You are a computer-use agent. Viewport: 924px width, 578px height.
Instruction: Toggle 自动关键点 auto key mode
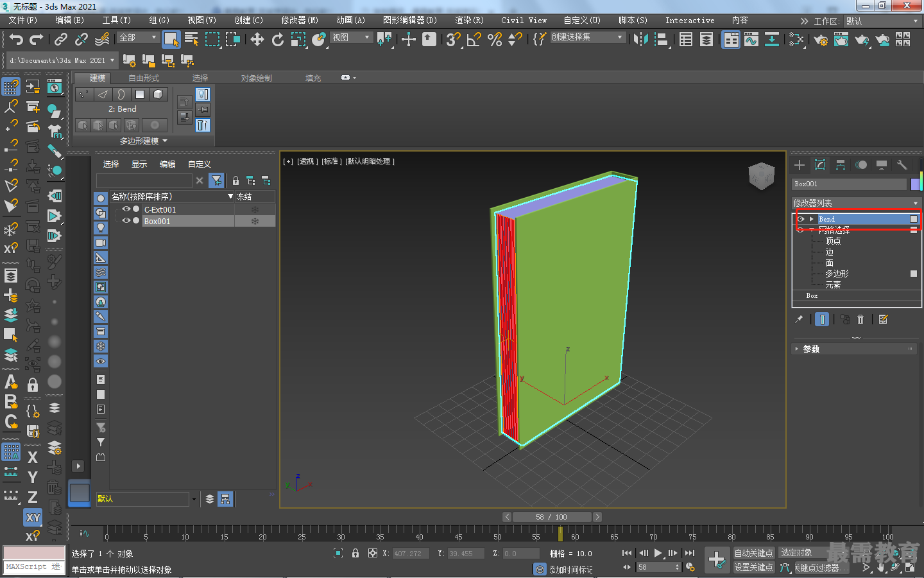click(x=753, y=553)
